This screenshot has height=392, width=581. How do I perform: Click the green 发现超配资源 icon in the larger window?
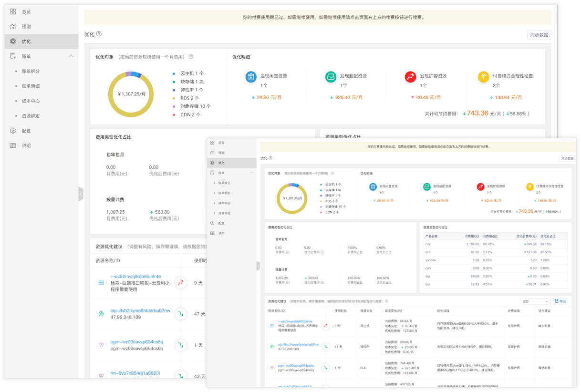point(331,76)
